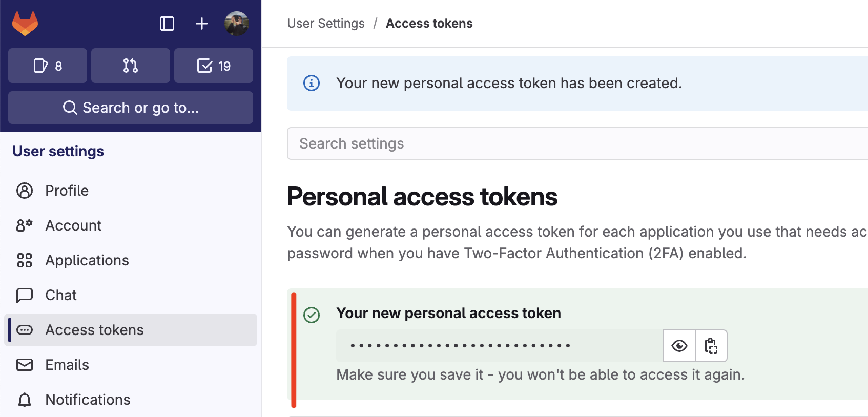
Task: Click the Search or go to button
Action: coord(131,108)
